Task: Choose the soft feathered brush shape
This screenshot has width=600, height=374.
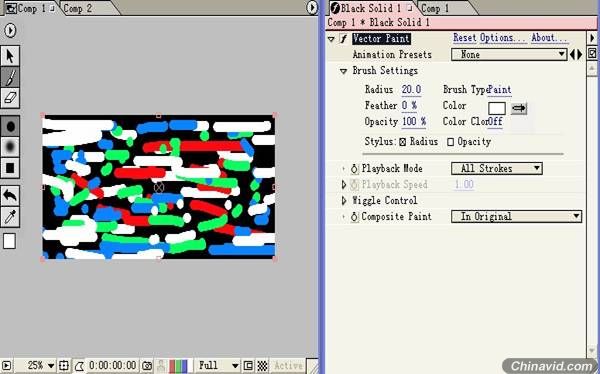Action: click(10, 147)
